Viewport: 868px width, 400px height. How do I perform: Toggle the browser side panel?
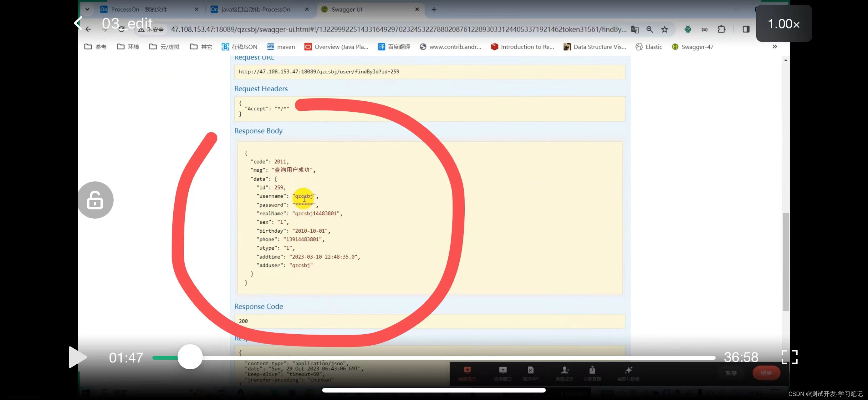click(x=746, y=29)
